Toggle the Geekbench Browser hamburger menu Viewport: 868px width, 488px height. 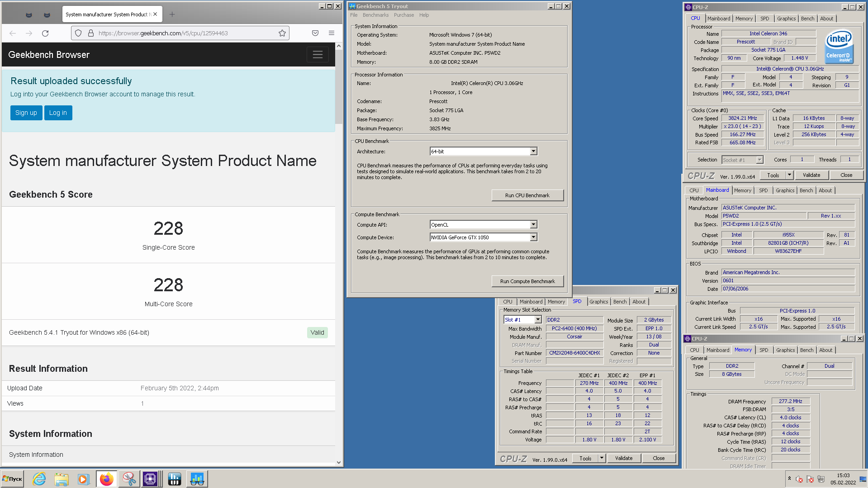coord(318,55)
